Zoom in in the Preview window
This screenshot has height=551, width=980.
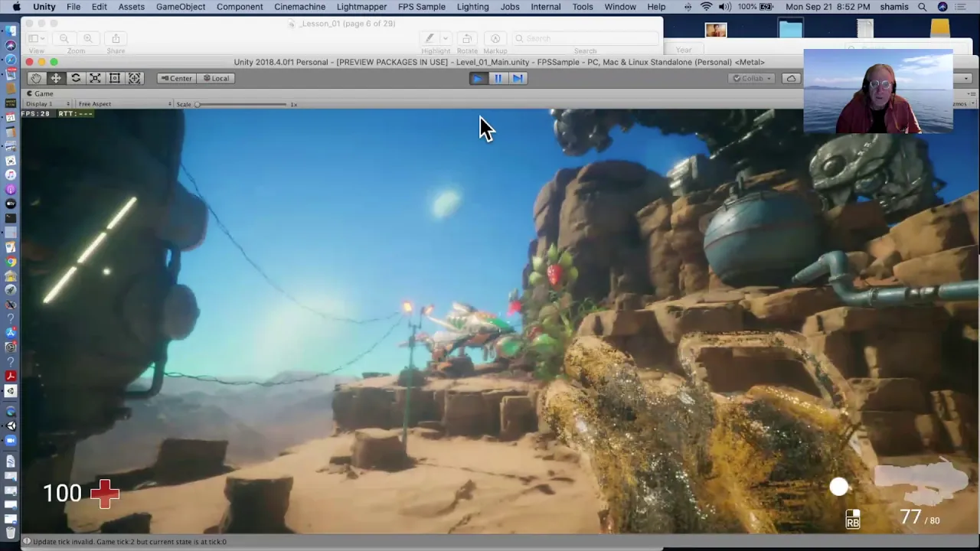click(87, 38)
